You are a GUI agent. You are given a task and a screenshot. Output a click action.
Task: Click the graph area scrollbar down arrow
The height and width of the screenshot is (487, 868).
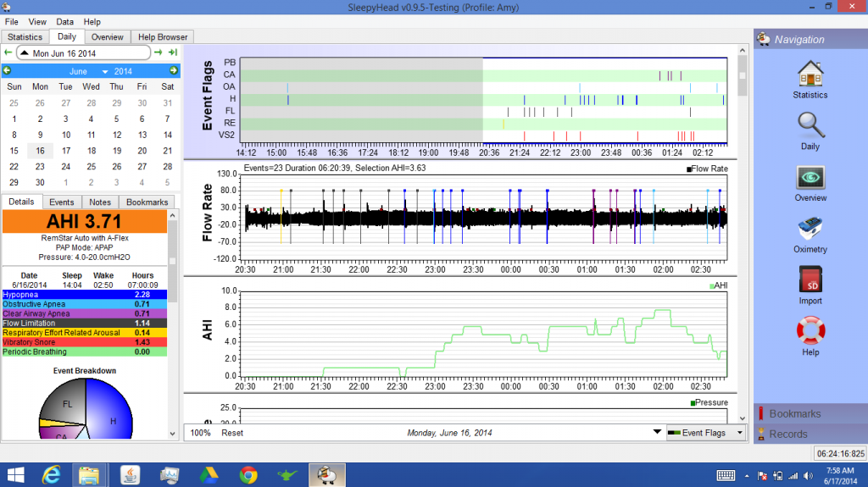(x=743, y=419)
